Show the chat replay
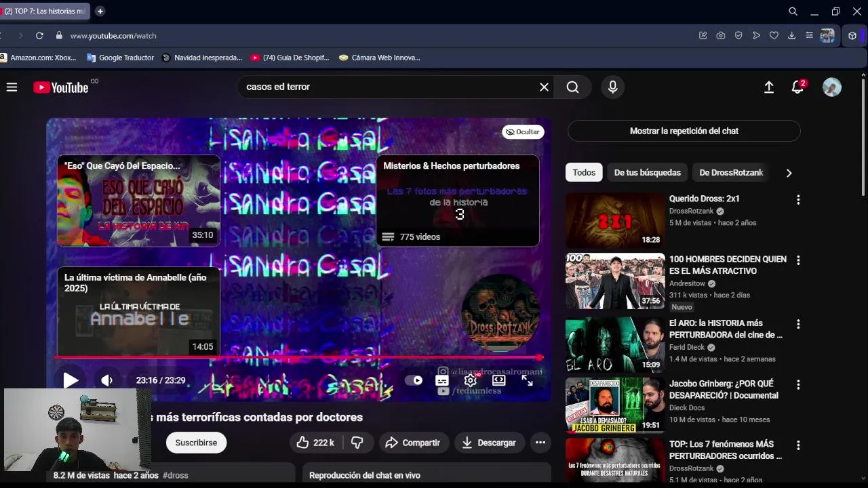The width and height of the screenshot is (868, 488). 684,131
